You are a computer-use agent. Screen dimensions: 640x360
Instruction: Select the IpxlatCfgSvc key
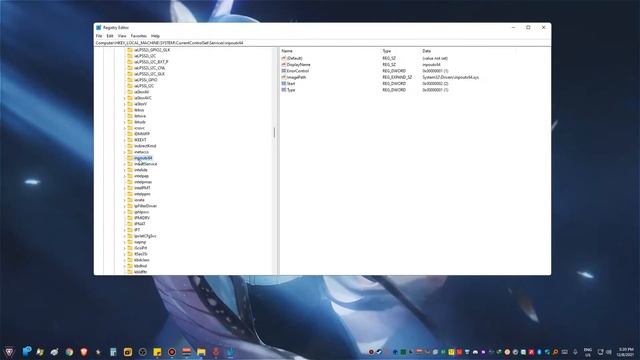145,236
